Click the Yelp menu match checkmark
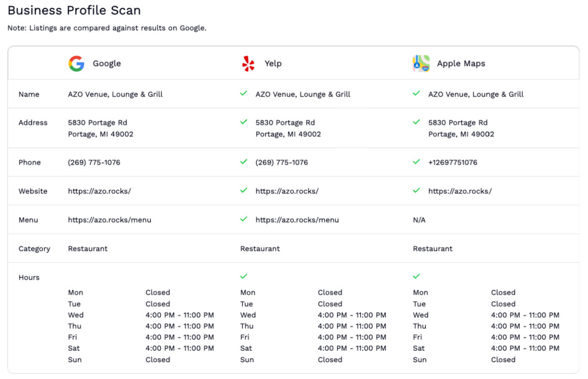Image resolution: width=588 pixels, height=379 pixels. tap(244, 219)
